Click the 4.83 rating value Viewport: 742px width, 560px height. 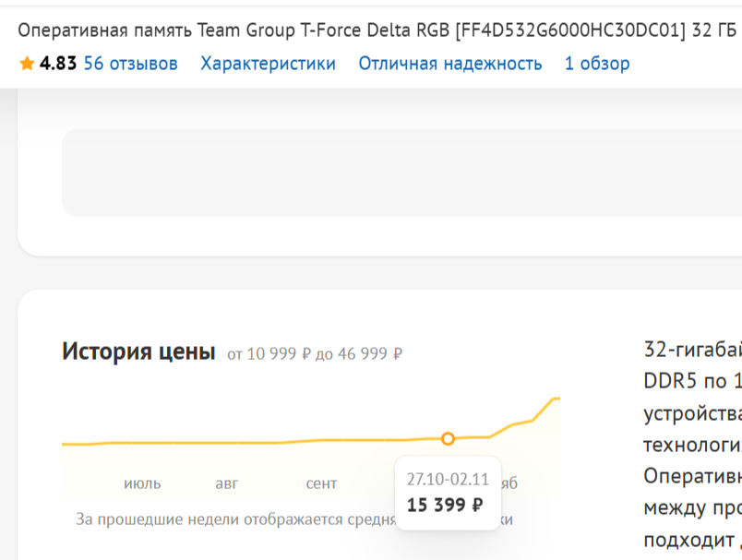(x=58, y=64)
